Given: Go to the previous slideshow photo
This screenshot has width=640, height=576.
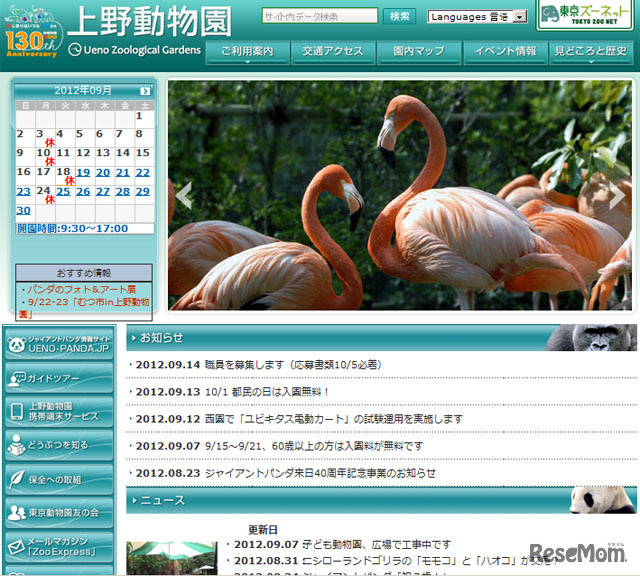Looking at the screenshot, I should (184, 196).
